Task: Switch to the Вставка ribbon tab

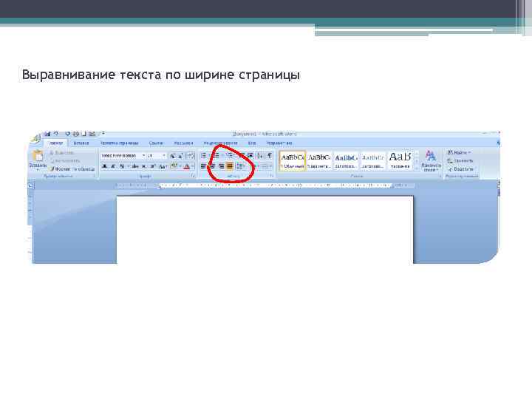Action: [x=81, y=143]
